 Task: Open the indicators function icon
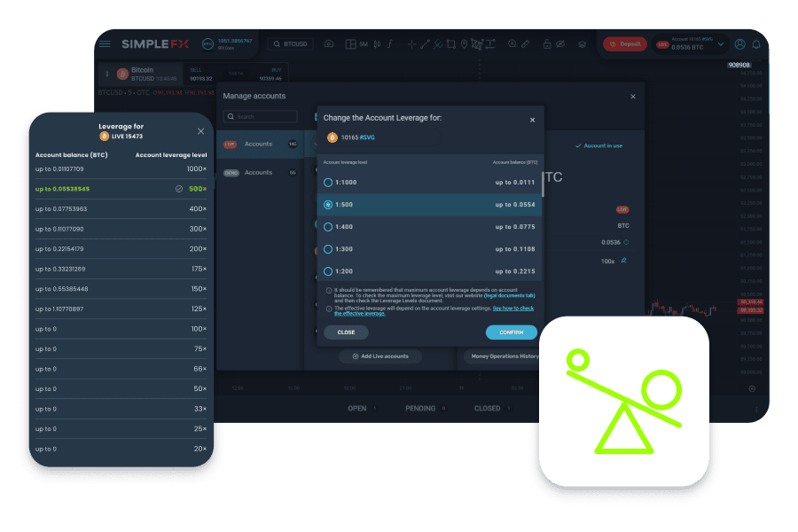389,43
